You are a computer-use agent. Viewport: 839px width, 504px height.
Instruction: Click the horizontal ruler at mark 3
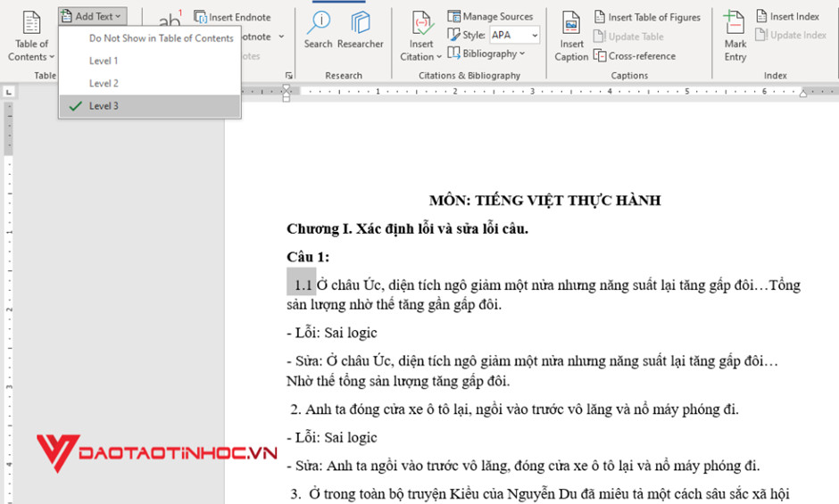532,92
